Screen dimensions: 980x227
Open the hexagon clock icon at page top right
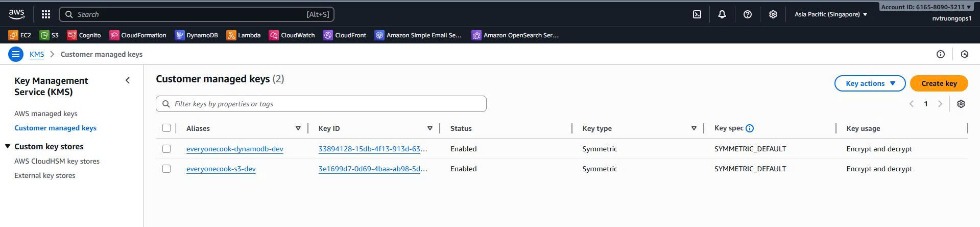965,54
